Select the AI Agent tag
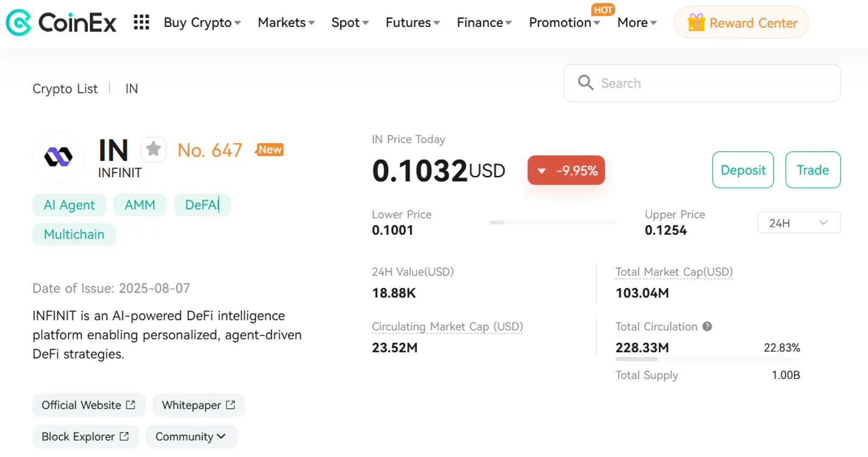Image resolution: width=868 pixels, height=457 pixels. tap(69, 205)
